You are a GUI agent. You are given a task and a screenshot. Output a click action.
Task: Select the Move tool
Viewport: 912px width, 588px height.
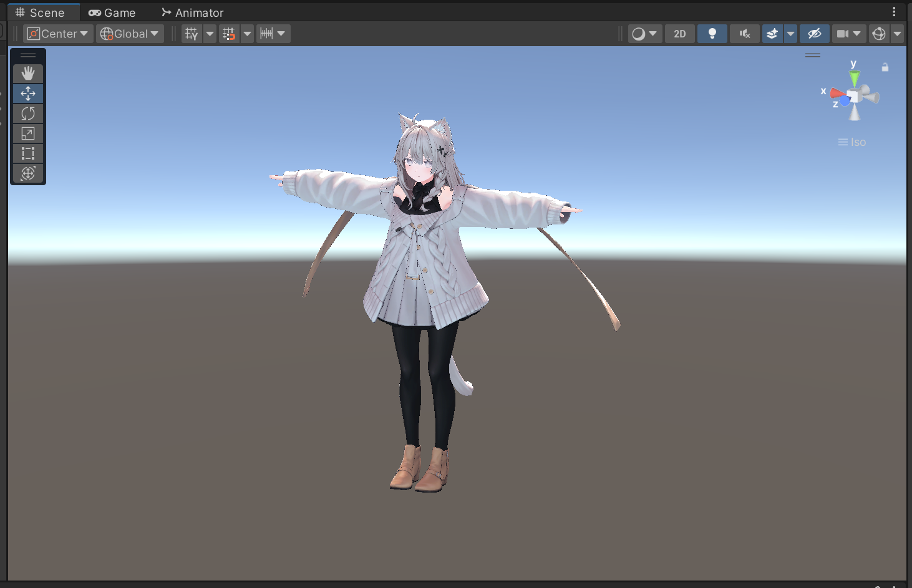click(28, 94)
